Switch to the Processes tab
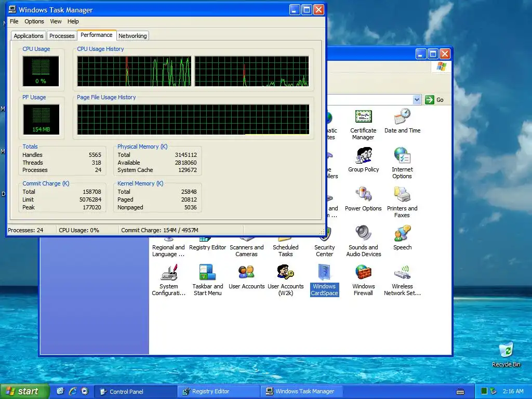532x399 pixels. [x=62, y=36]
